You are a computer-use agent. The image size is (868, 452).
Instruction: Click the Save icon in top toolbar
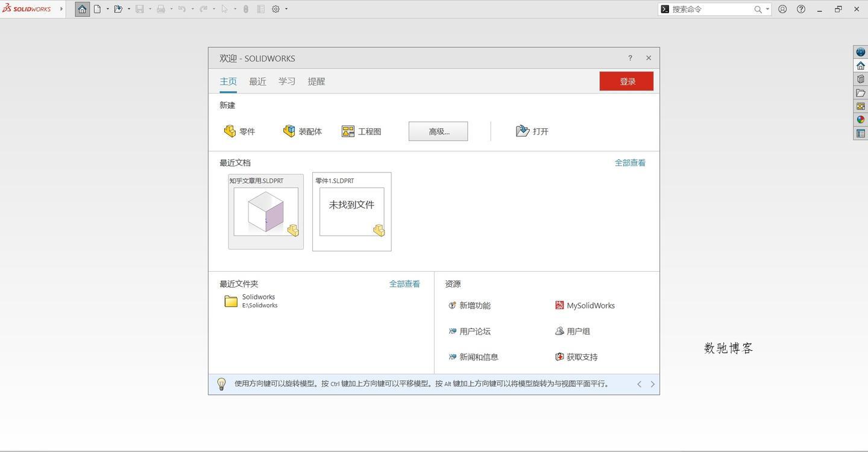(140, 9)
